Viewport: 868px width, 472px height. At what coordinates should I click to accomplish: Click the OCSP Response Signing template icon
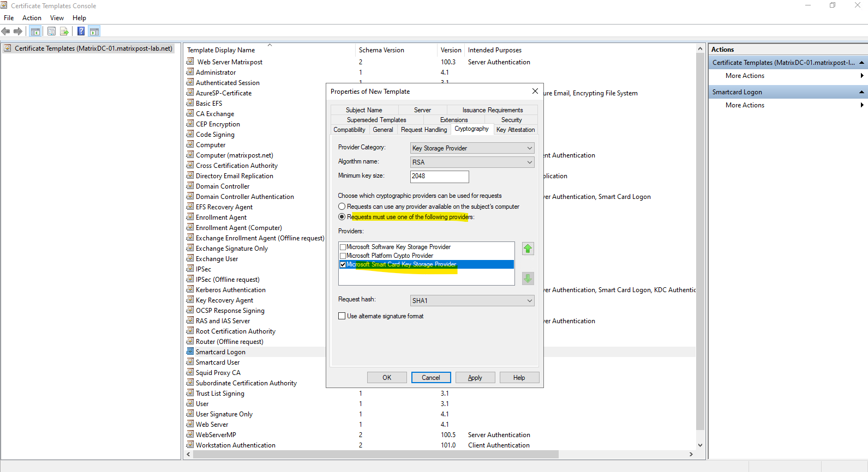tap(190, 310)
